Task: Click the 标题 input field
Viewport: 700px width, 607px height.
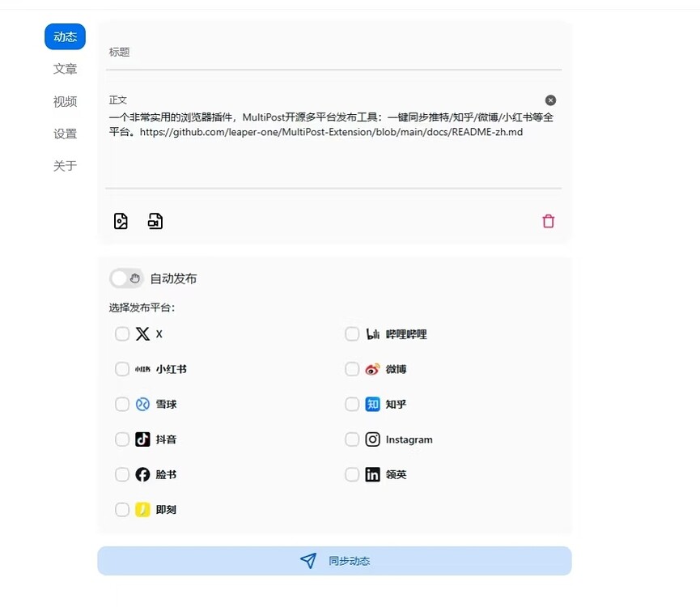Action: pos(333,53)
